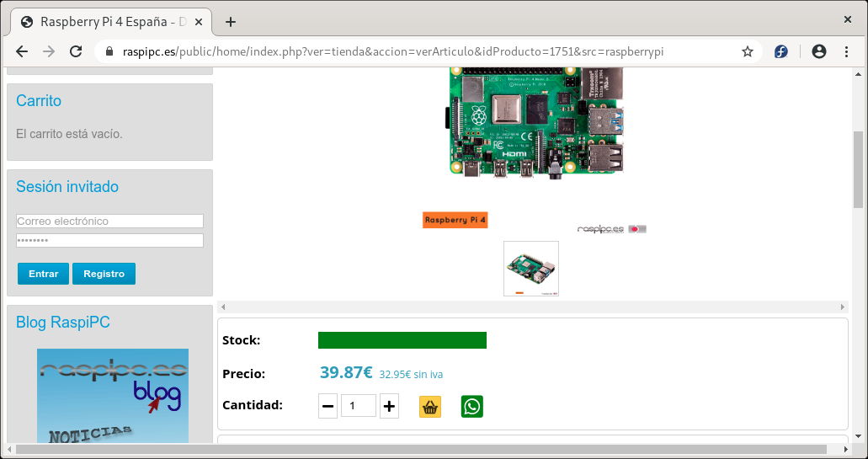Image resolution: width=868 pixels, height=459 pixels.
Task: Increase quantity with plus button
Action: coord(389,407)
